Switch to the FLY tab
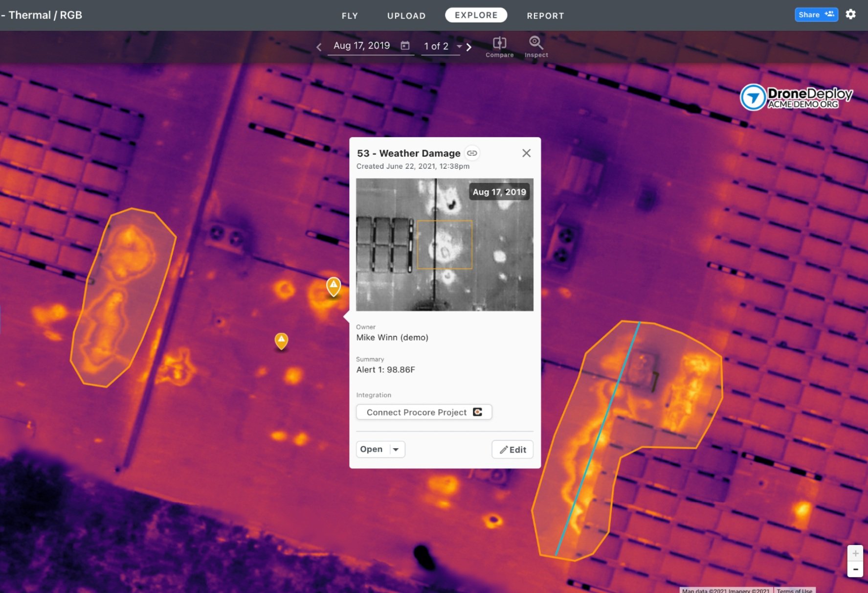This screenshot has width=868, height=593. click(350, 16)
